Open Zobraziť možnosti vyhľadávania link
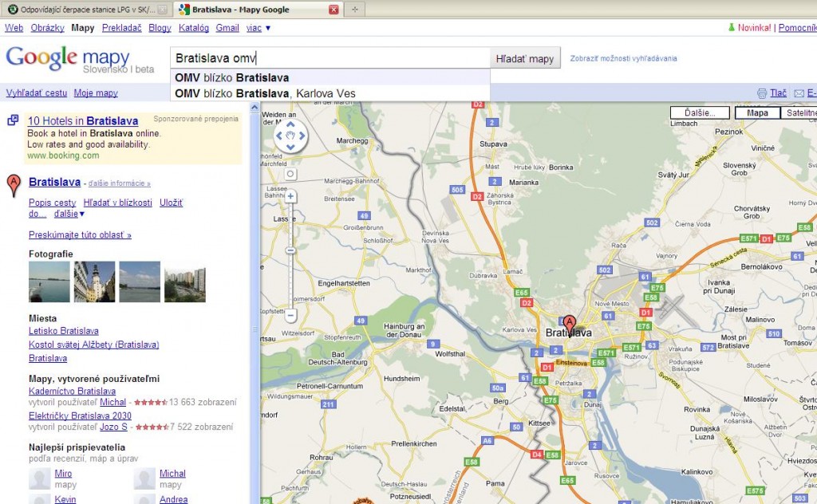 coord(623,58)
